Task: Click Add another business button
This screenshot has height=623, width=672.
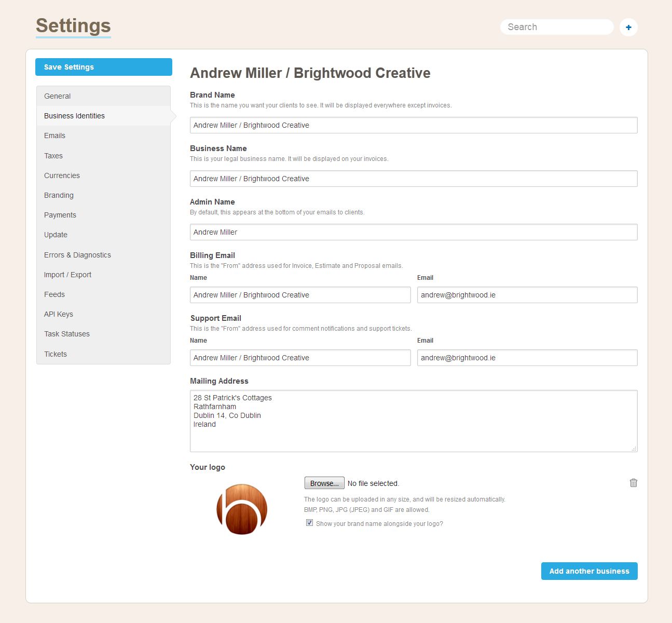Action: pyautogui.click(x=589, y=571)
